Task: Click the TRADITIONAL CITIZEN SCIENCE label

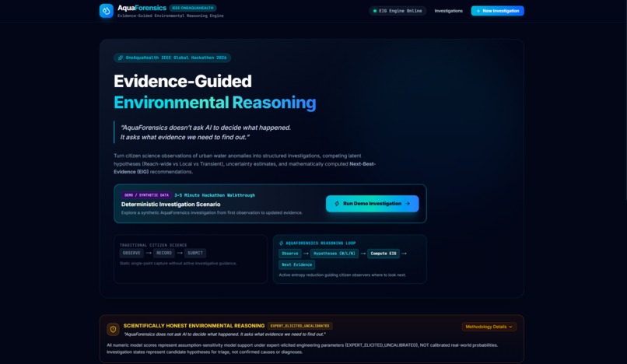Action: (x=153, y=245)
